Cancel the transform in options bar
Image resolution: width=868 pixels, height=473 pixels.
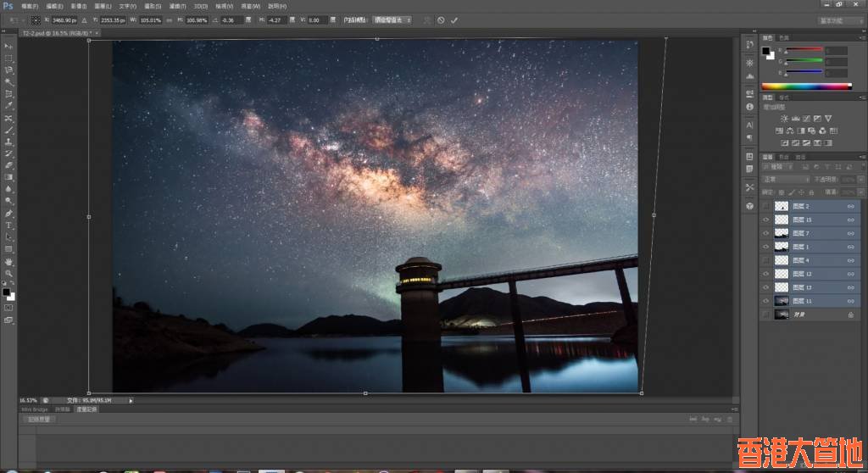[441, 20]
